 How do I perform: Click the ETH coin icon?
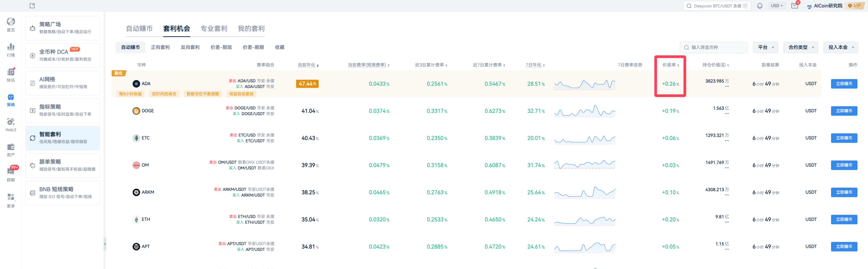point(136,219)
